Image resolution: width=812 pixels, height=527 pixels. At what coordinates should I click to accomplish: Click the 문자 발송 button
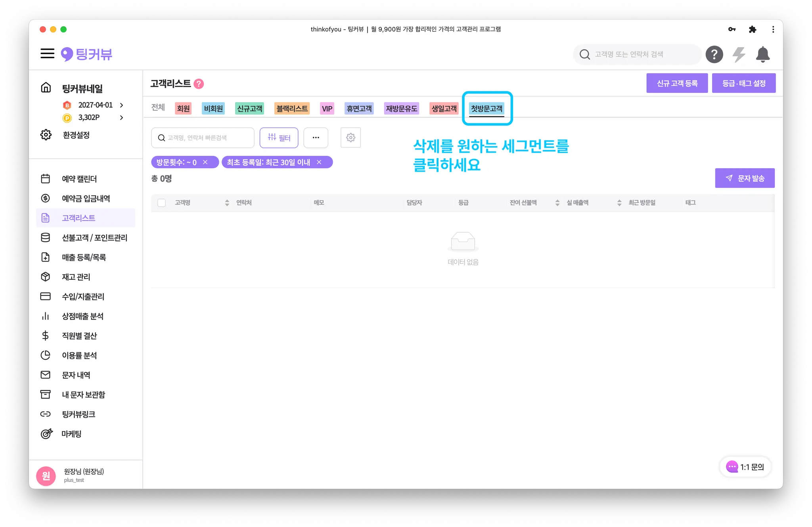coord(745,178)
